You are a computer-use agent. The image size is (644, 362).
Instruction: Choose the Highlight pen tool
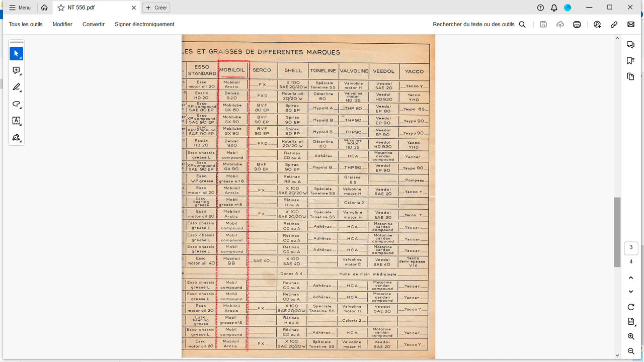[16, 87]
